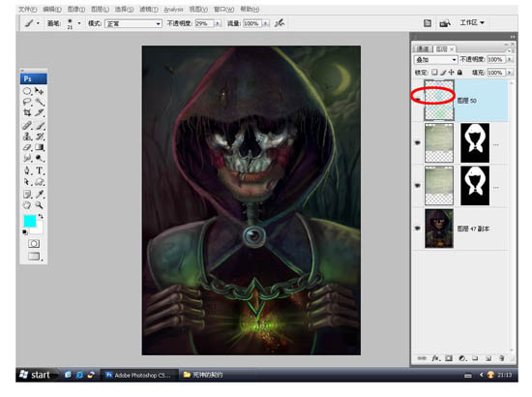532x397 pixels.
Task: Toggle lock transparent pixels
Action: [x=434, y=72]
